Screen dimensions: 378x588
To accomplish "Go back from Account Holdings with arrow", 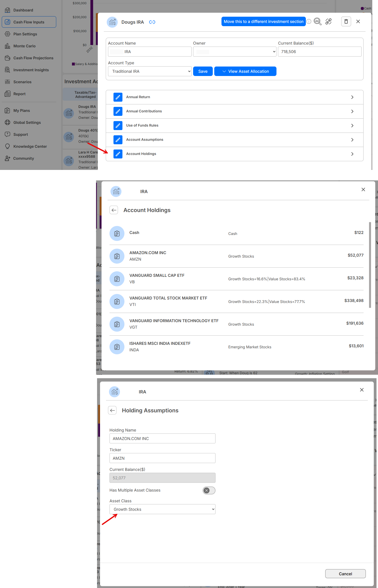I will click(114, 210).
